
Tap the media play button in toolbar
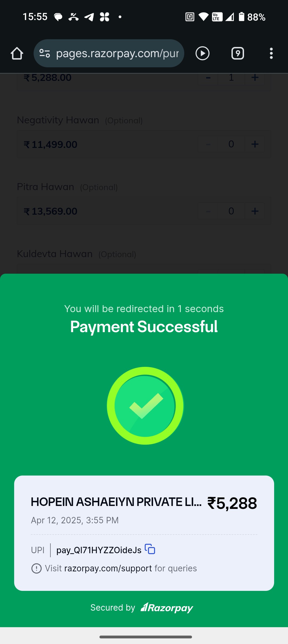[x=202, y=53]
